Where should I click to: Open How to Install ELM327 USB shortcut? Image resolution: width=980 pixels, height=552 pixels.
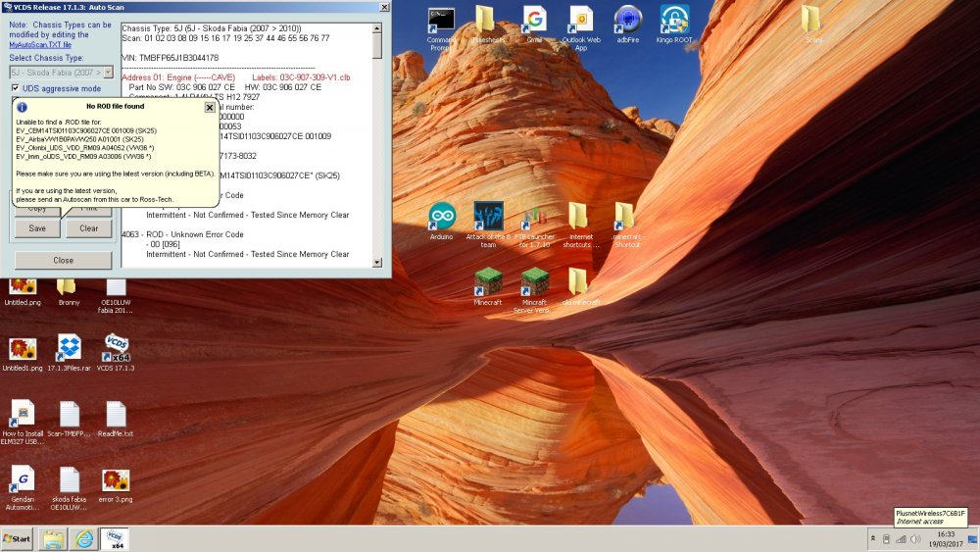point(23,422)
